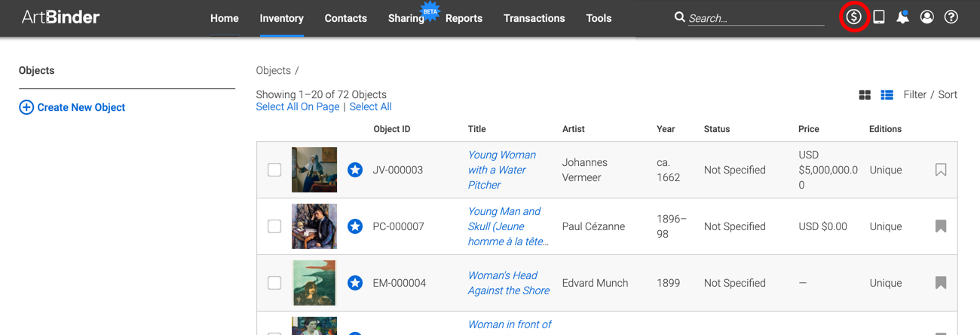Screen dimensions: 980x335
Task: Tick the checkbox for EM-000004
Action: 274,283
